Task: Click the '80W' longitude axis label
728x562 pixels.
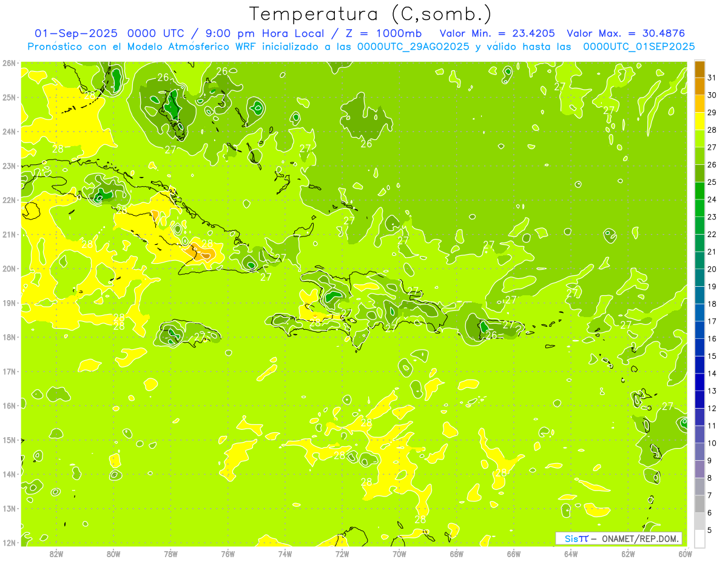Action: click(x=113, y=554)
